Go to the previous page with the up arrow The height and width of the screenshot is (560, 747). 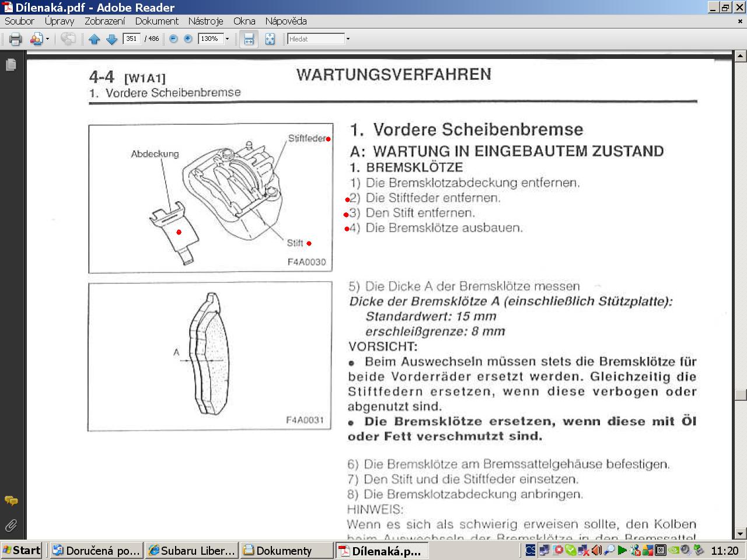click(95, 39)
